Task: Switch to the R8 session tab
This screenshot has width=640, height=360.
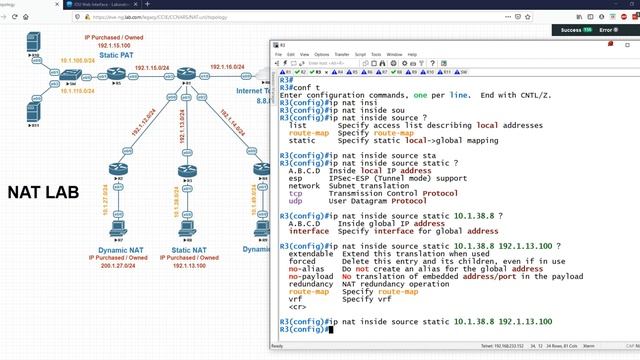Action: click(x=396, y=72)
